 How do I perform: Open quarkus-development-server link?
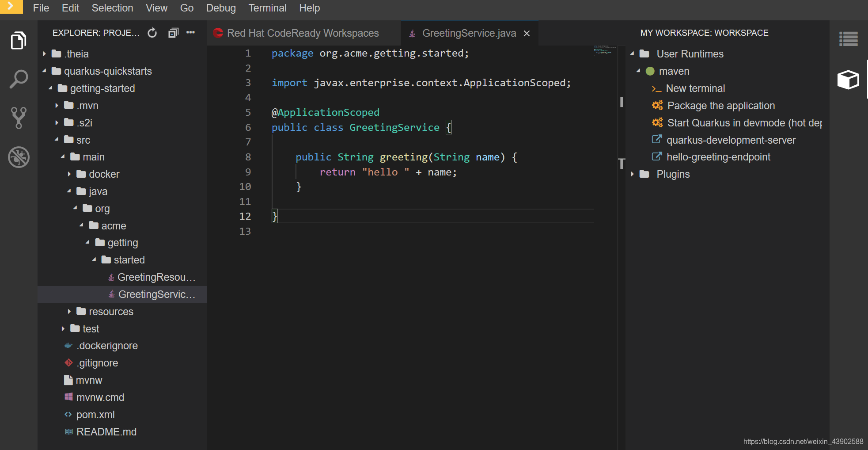click(x=731, y=140)
